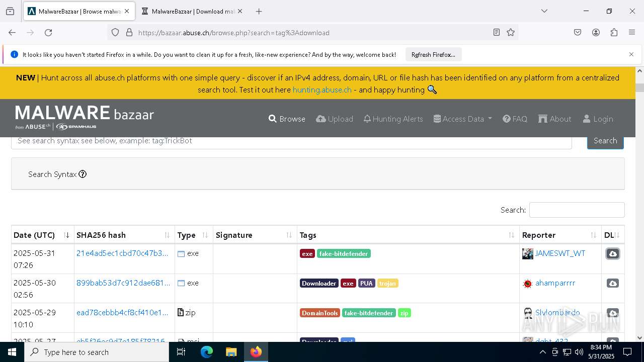
Task: Sort table by Tags column
Action: pos(408,235)
